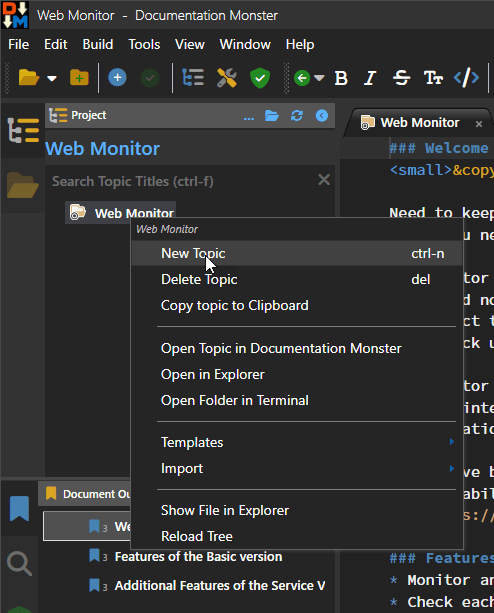This screenshot has width=494, height=613.
Task: Select Web Monitor topic in tree
Action: 120,212
